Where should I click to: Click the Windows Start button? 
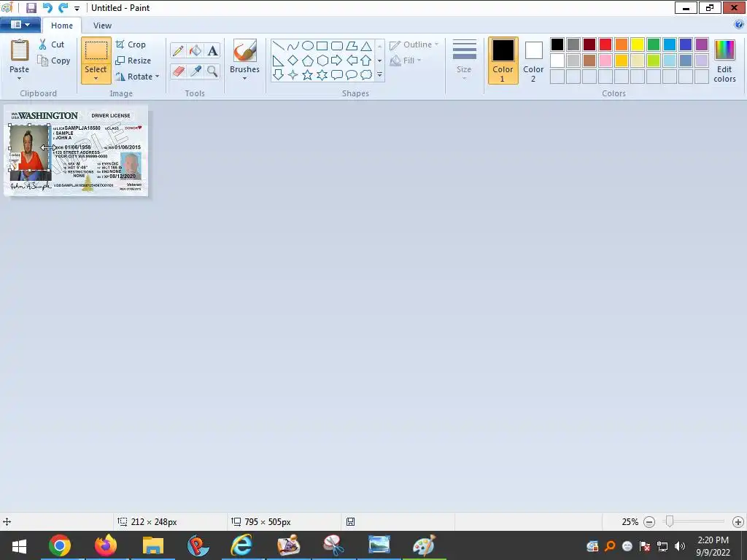tap(18, 545)
